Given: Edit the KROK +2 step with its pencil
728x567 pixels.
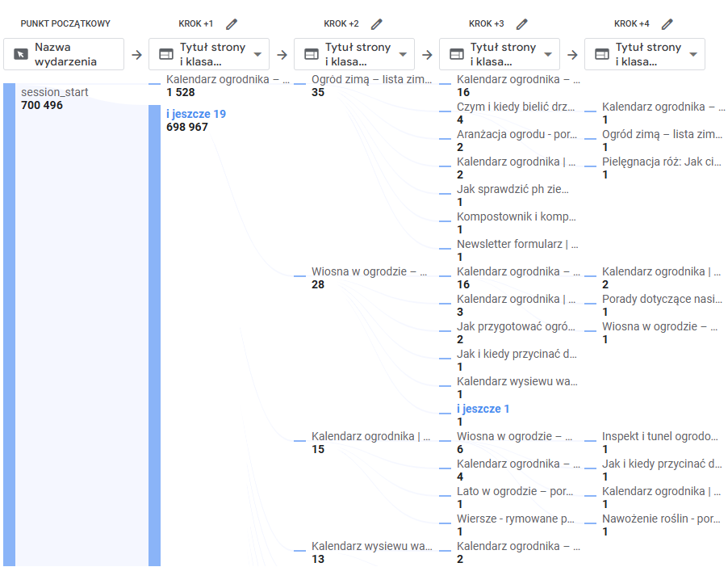Looking at the screenshot, I should tap(377, 24).
